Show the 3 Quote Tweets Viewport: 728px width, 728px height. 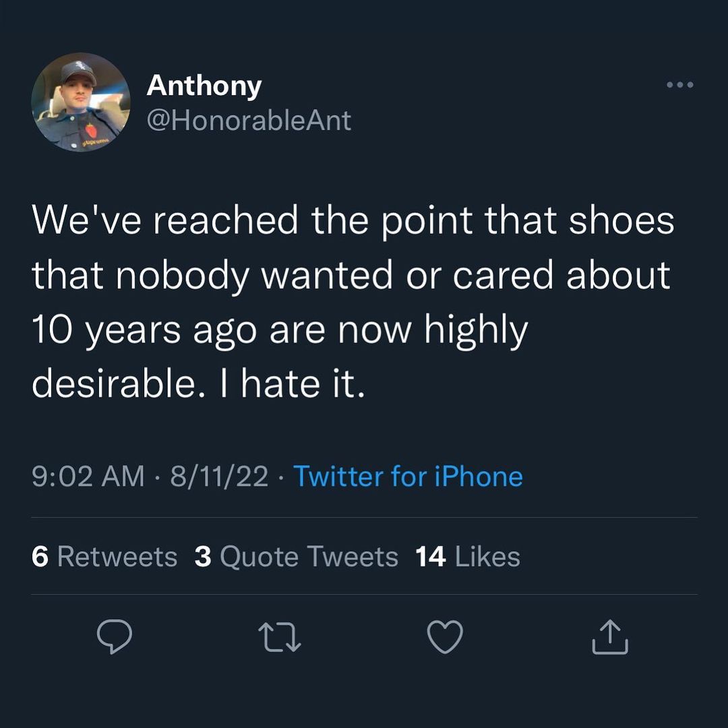296,557
